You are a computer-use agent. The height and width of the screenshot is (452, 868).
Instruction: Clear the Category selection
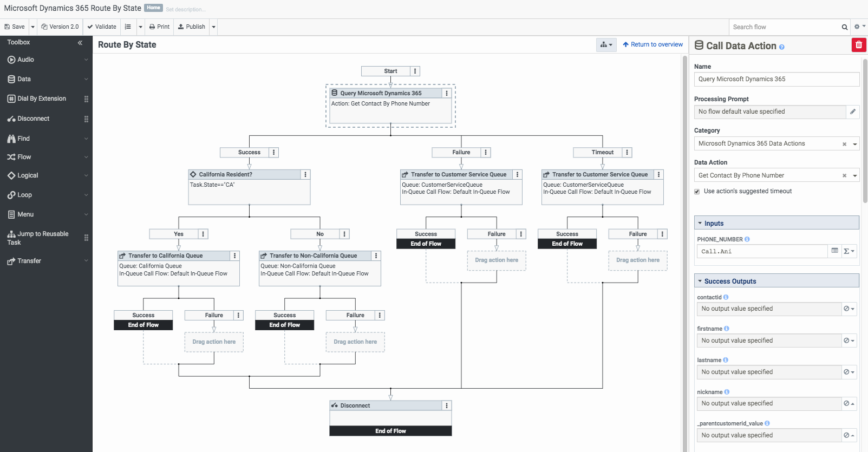pos(844,144)
